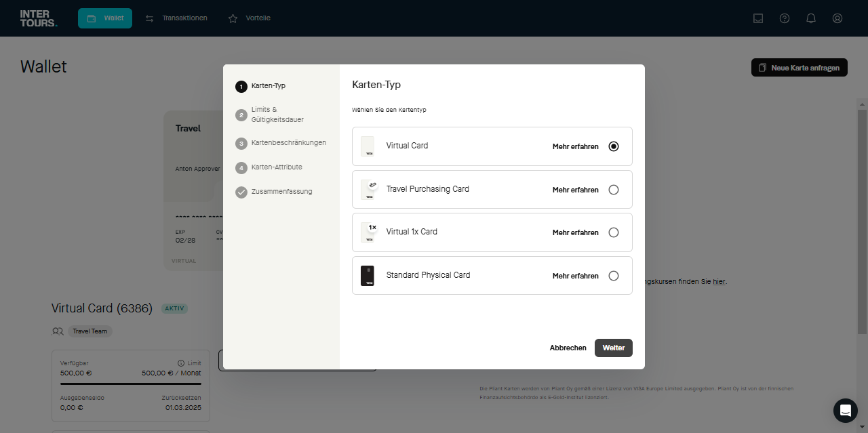Choose the Standard Physical Card radio button
The height and width of the screenshot is (433, 868).
click(x=614, y=276)
